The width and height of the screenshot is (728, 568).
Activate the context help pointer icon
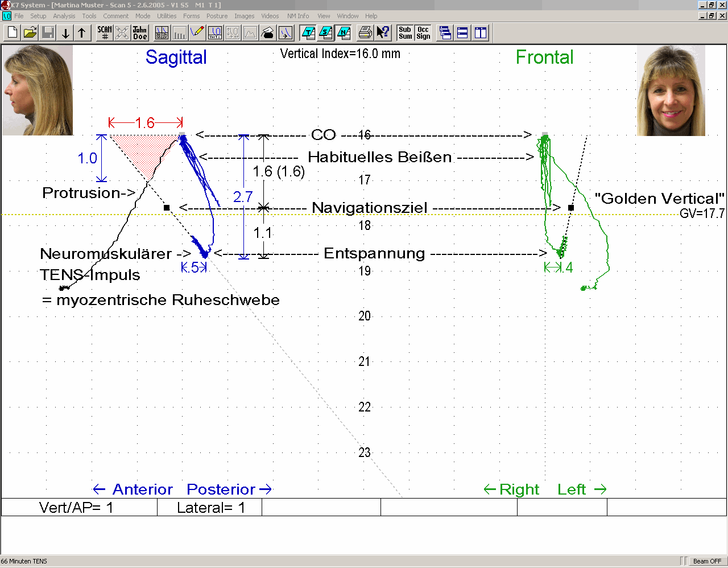pyautogui.click(x=383, y=33)
